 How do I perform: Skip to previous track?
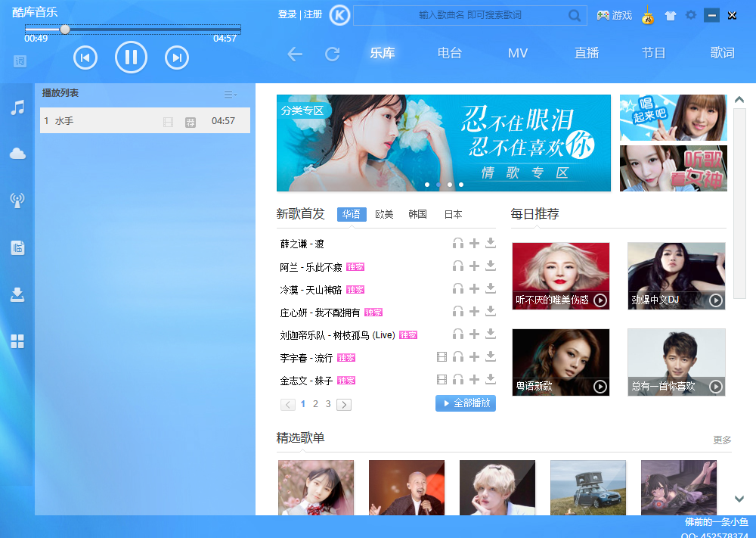[x=85, y=58]
